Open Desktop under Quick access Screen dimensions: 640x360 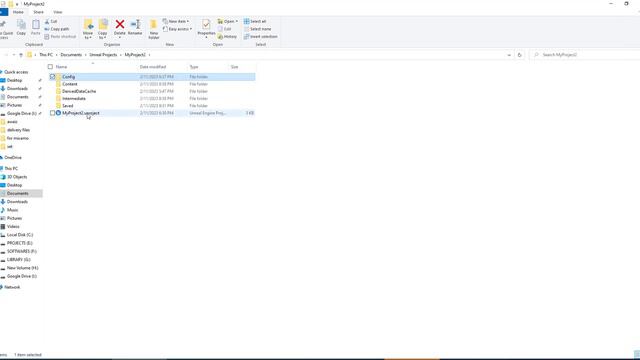click(x=14, y=80)
